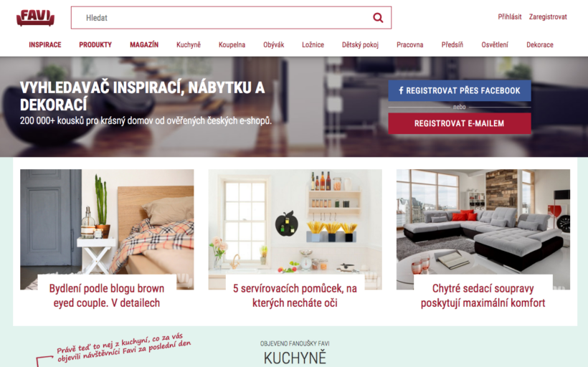Open the INSPIRACE menu item
Viewport: 588px width, 367px height.
tap(45, 44)
